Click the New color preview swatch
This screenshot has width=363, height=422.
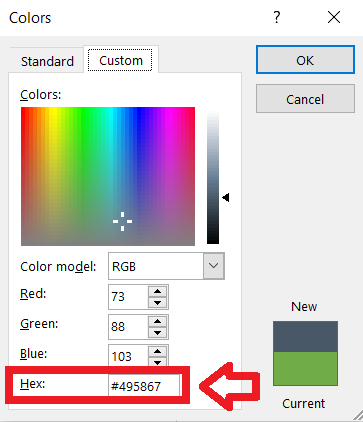coord(305,336)
